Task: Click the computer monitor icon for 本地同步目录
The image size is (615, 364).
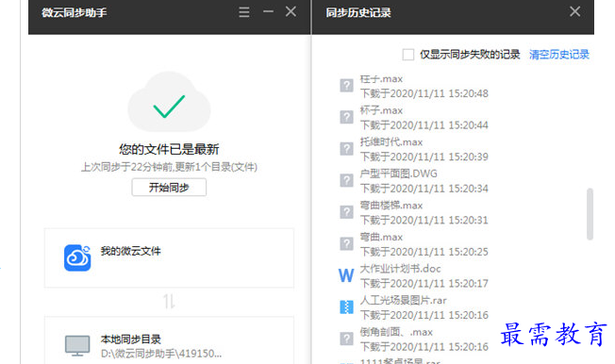Action: point(77,346)
